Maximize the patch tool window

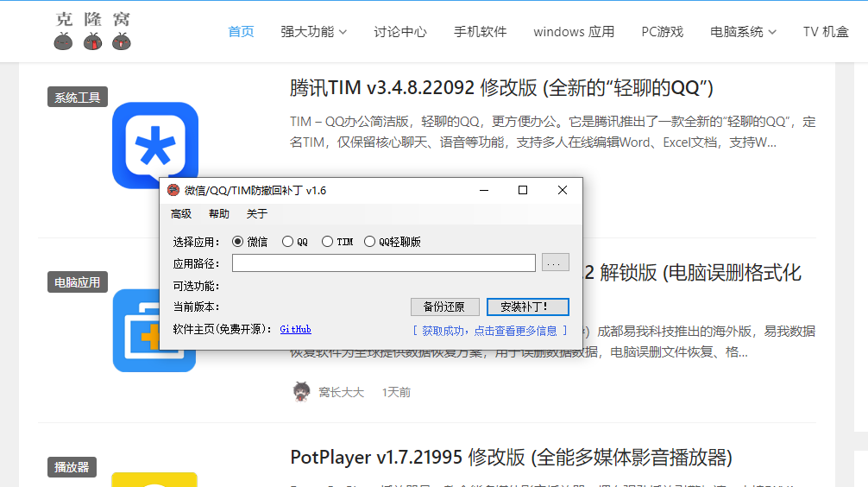pos(523,190)
